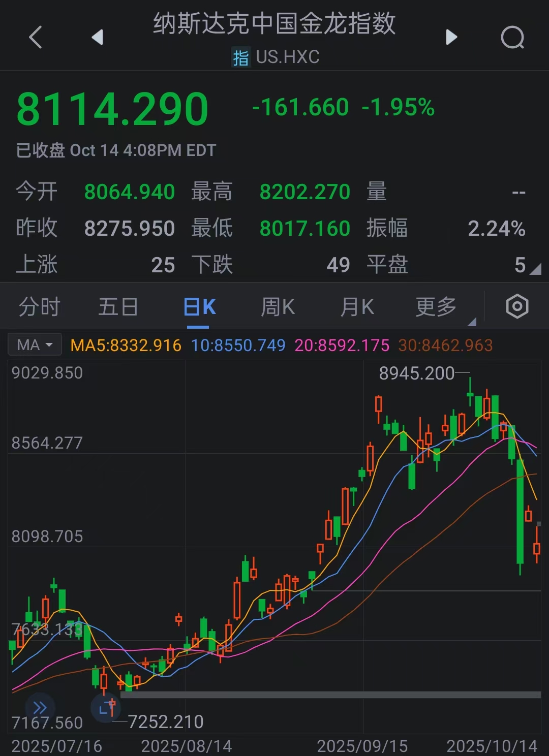
Task: Tap the day high value 8202.270
Action: click(305, 192)
